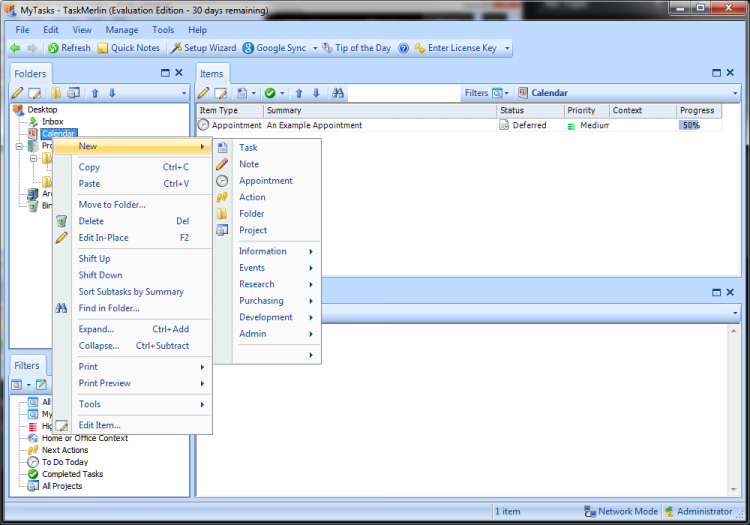Click the edit item icon in Folders toolbar

point(35,93)
